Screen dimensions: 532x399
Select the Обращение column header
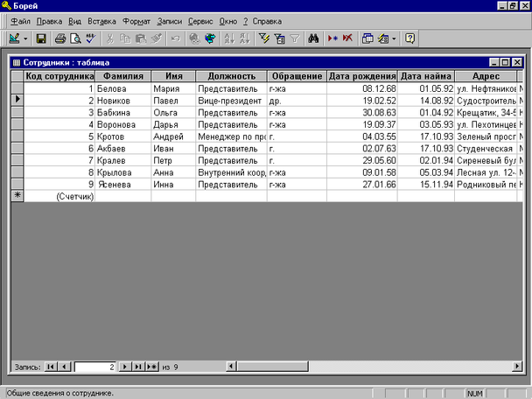pos(297,76)
